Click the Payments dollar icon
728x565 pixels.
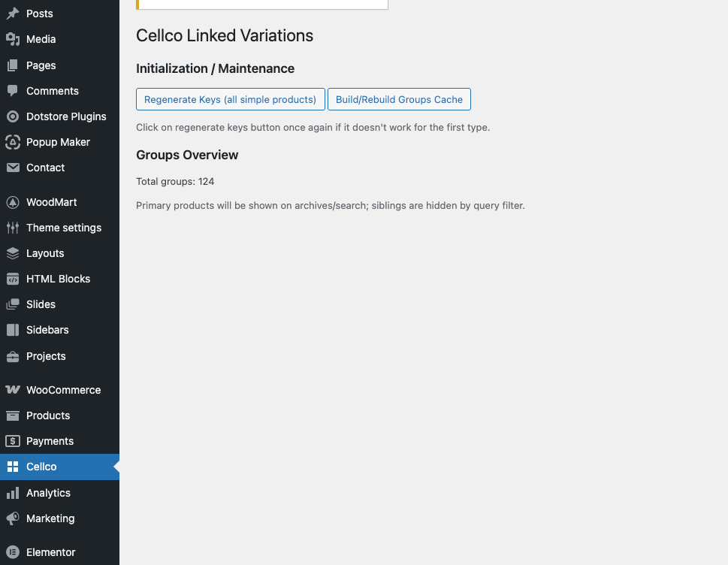pos(13,441)
